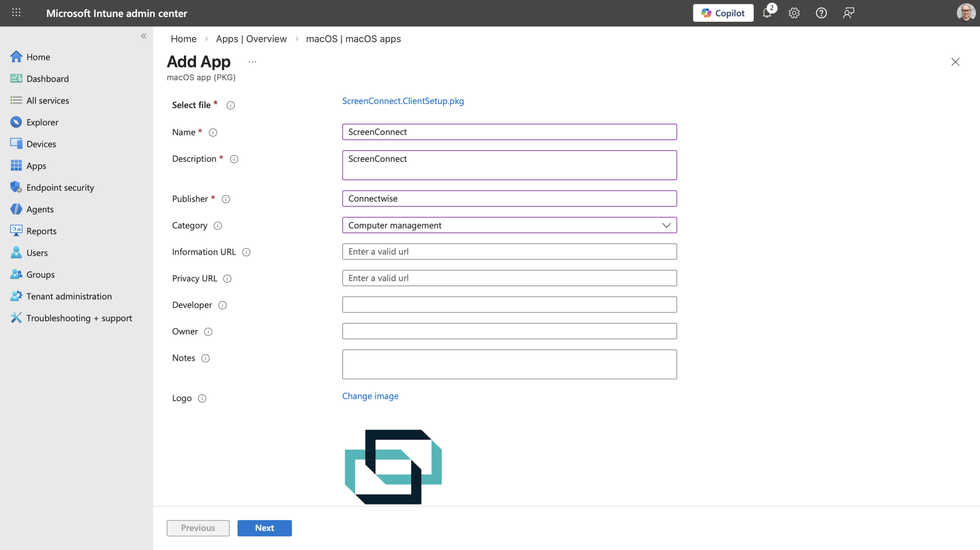Viewport: 980px width, 550px height.
Task: Open ScreenConnect.ClientSetup.pkg file link
Action: (x=403, y=101)
